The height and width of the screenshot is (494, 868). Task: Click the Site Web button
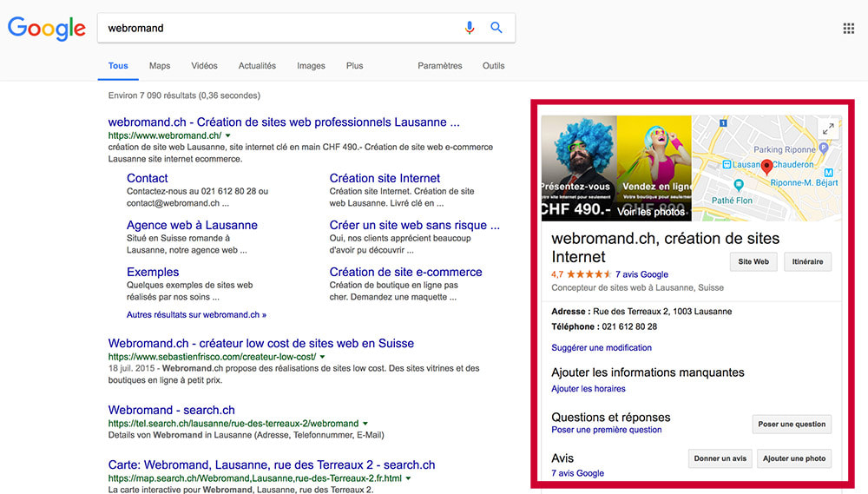pyautogui.click(x=753, y=261)
